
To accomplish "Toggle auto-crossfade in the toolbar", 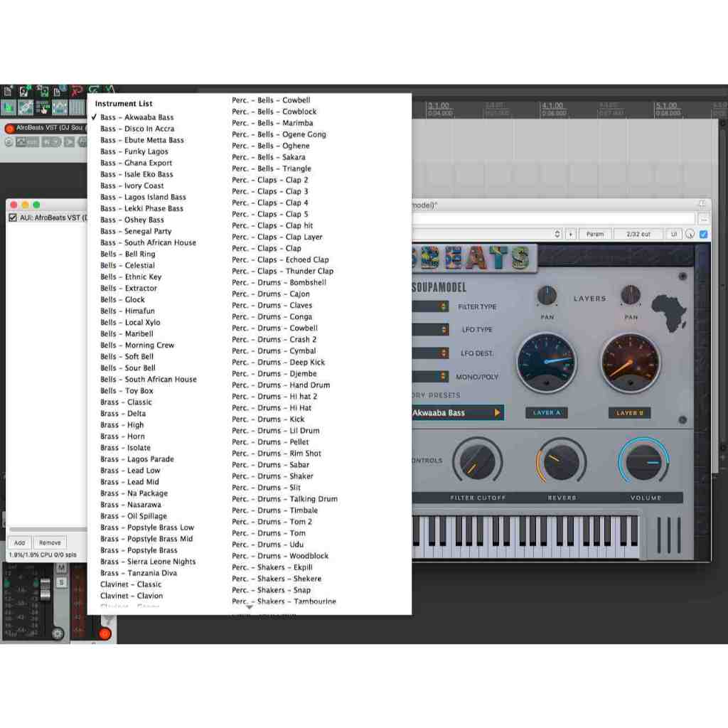I will (x=9, y=108).
